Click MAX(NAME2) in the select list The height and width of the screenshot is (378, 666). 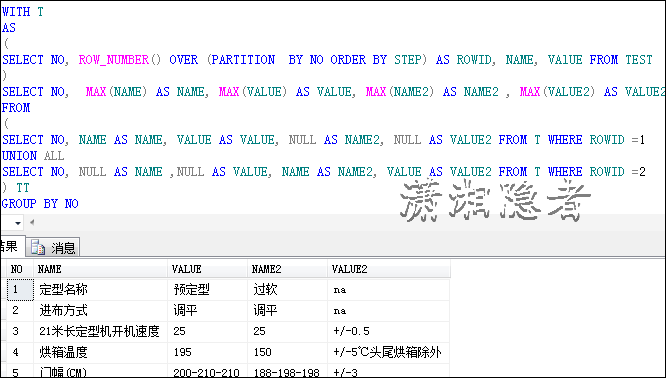[x=400, y=92]
